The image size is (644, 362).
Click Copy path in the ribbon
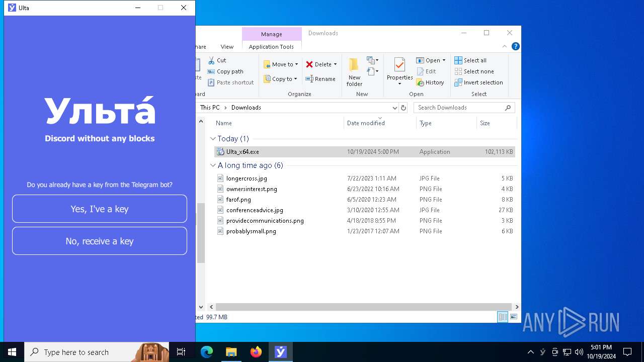coord(225,71)
